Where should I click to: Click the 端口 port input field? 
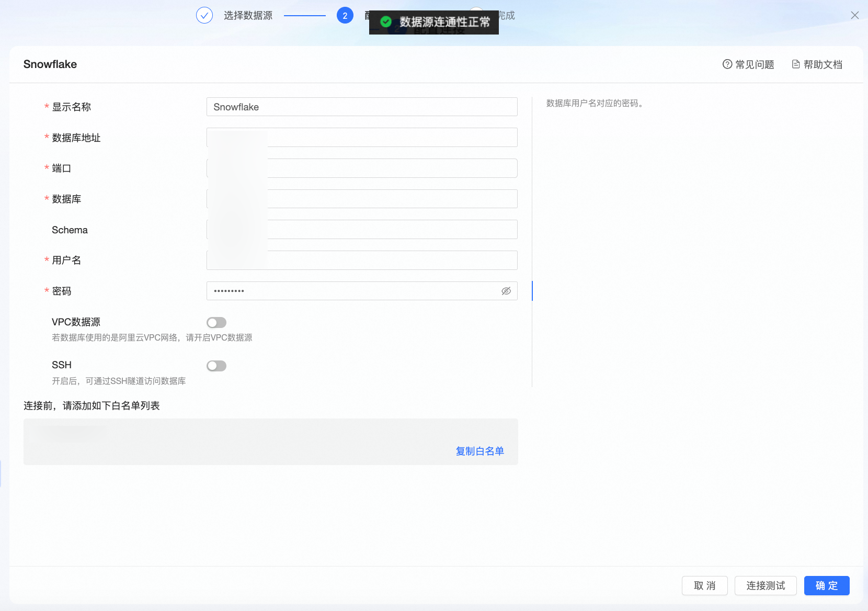[362, 168]
